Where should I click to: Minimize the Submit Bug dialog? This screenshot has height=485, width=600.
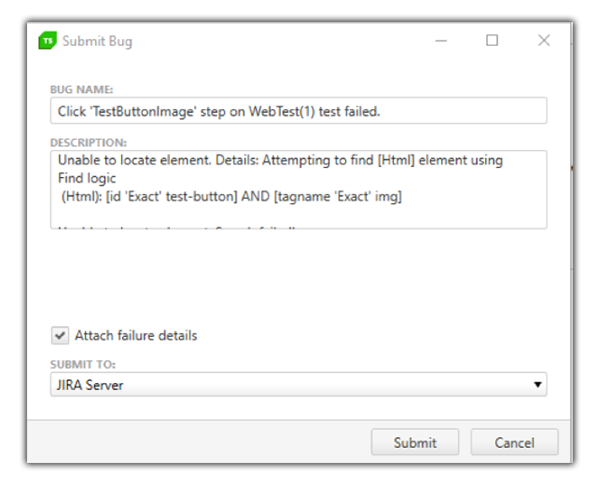[441, 41]
